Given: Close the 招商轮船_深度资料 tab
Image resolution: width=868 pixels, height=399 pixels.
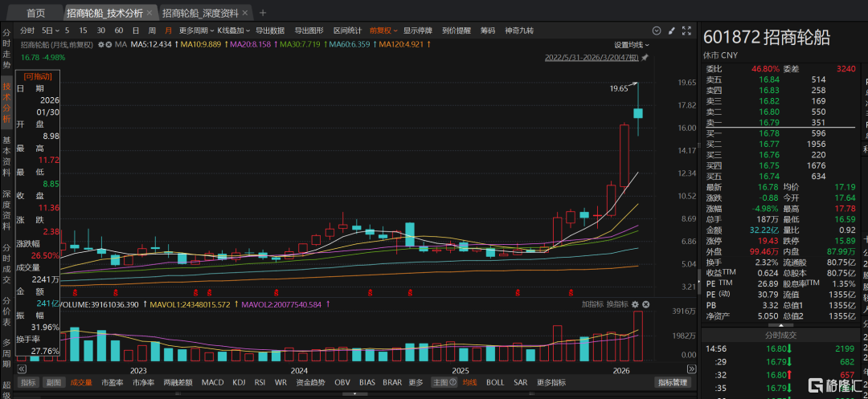Looking at the screenshot, I should (x=245, y=13).
